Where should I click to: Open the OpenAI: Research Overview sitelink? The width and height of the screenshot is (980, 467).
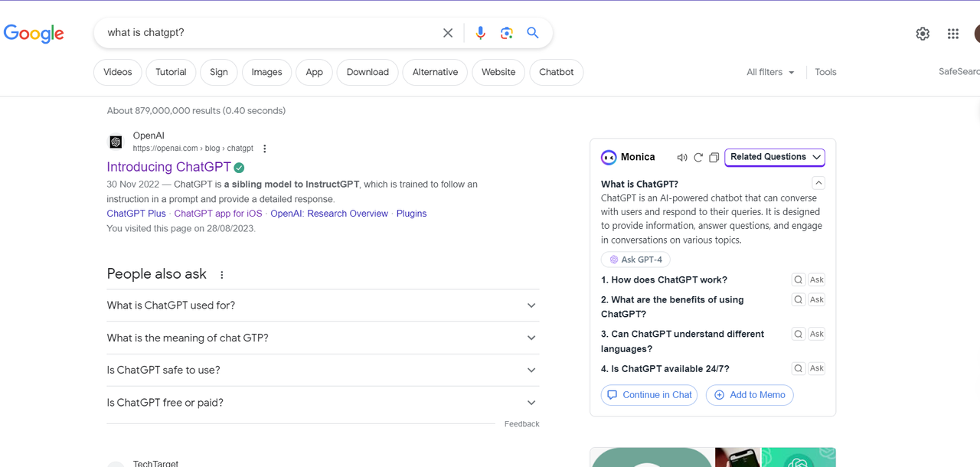coord(329,214)
